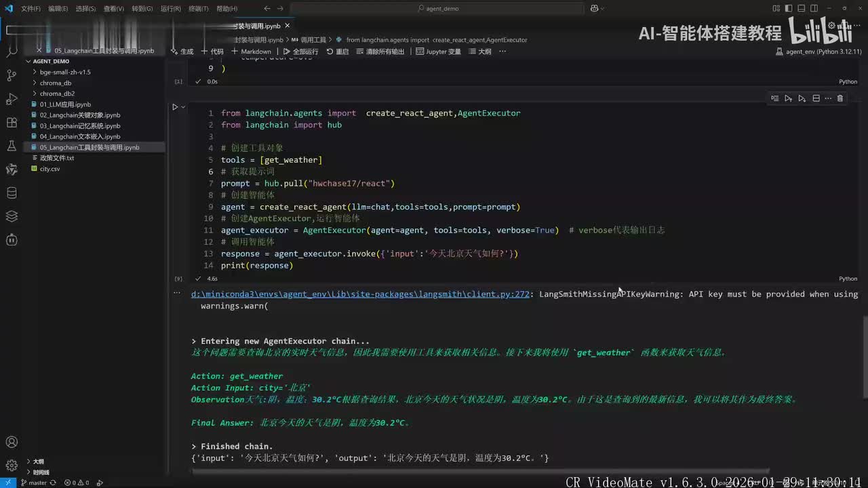The image size is (868, 488).
Task: Run by line in cell toolbar
Action: [x=774, y=98]
